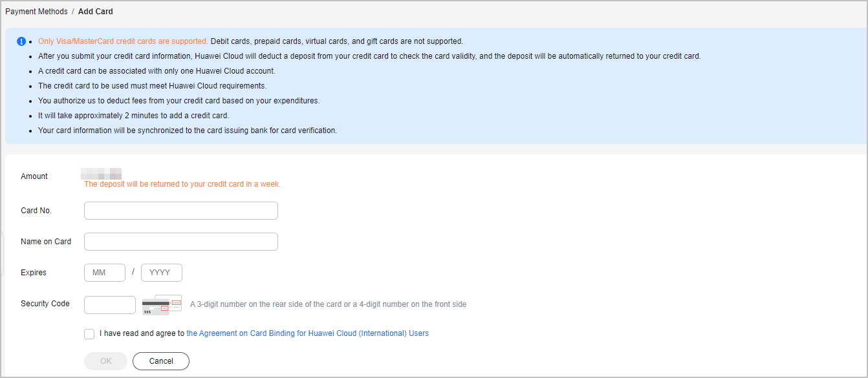Screen dimensions: 868x378
Task: Click the disabled OK button
Action: click(x=105, y=361)
